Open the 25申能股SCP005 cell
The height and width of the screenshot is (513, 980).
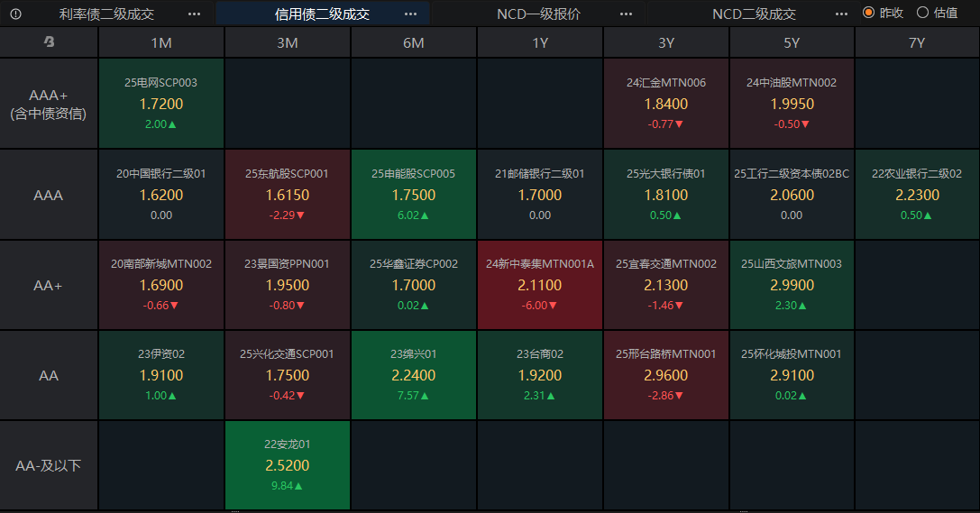pyautogui.click(x=414, y=195)
